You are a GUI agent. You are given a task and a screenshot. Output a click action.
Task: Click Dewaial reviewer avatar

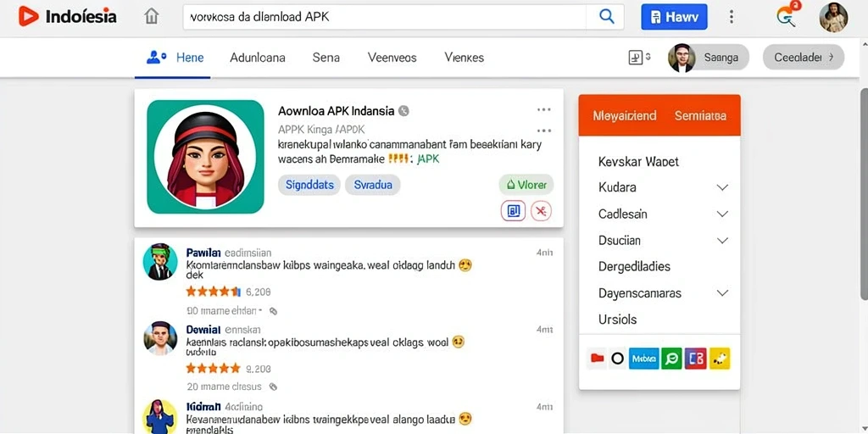click(x=160, y=337)
